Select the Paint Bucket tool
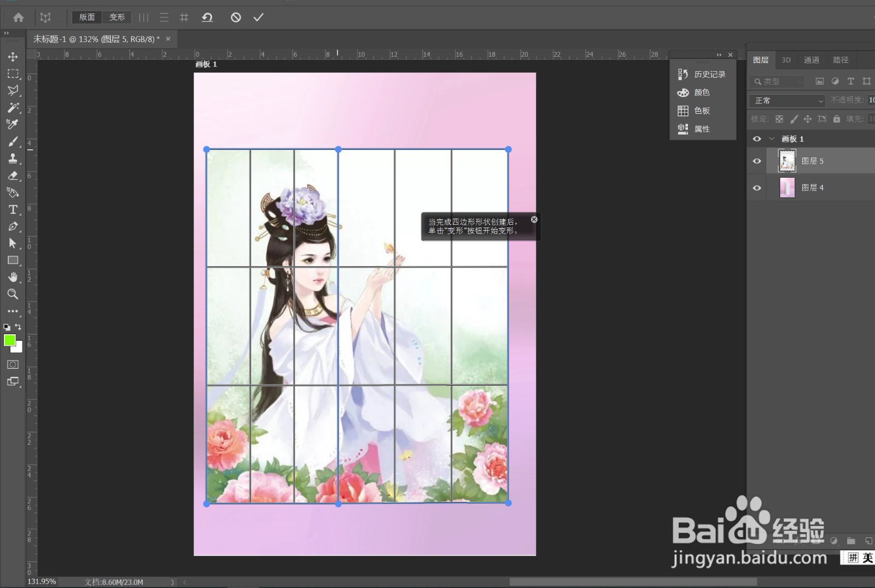The width and height of the screenshot is (875, 588). tap(13, 193)
